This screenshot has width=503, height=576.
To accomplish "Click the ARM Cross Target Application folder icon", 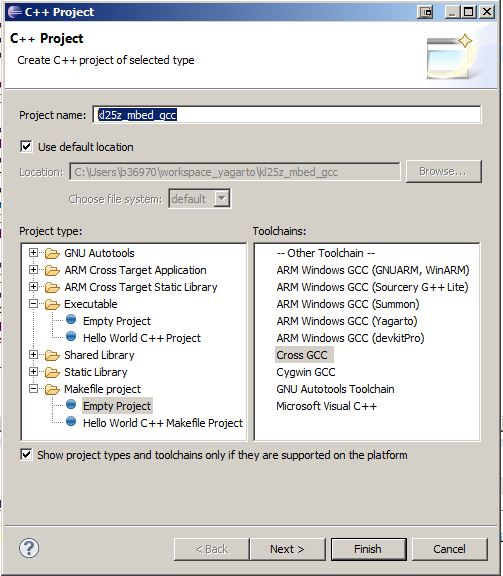I will pyautogui.click(x=52, y=270).
